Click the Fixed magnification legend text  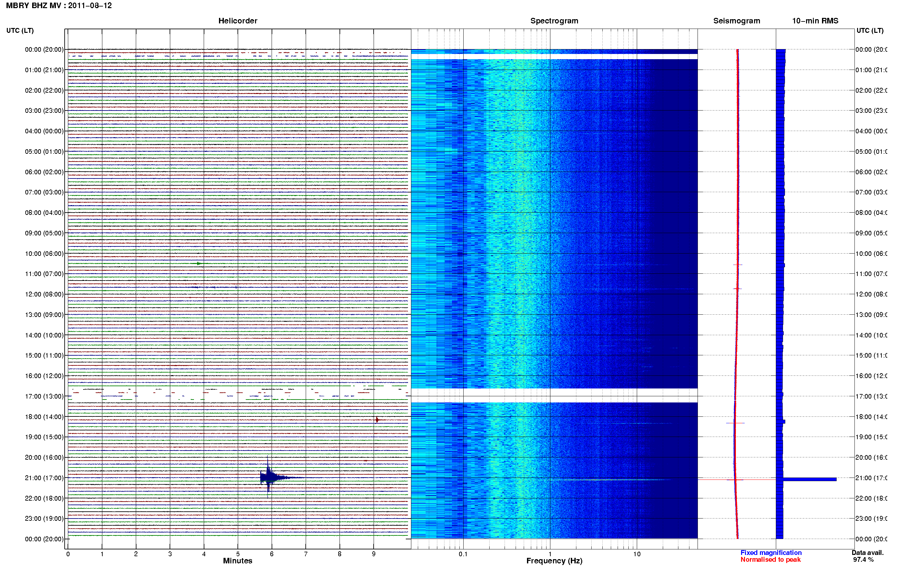coord(771,553)
